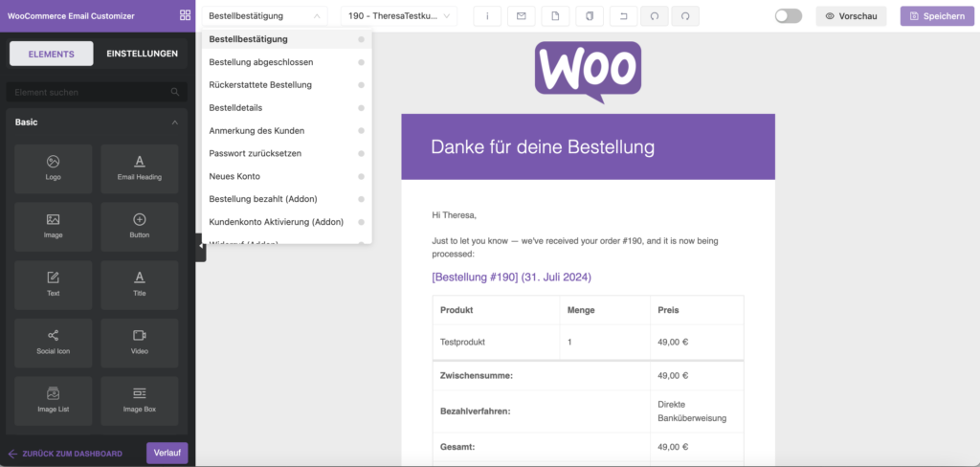The width and height of the screenshot is (980, 467).
Task: Click the envelope test-email icon
Action: 522,16
